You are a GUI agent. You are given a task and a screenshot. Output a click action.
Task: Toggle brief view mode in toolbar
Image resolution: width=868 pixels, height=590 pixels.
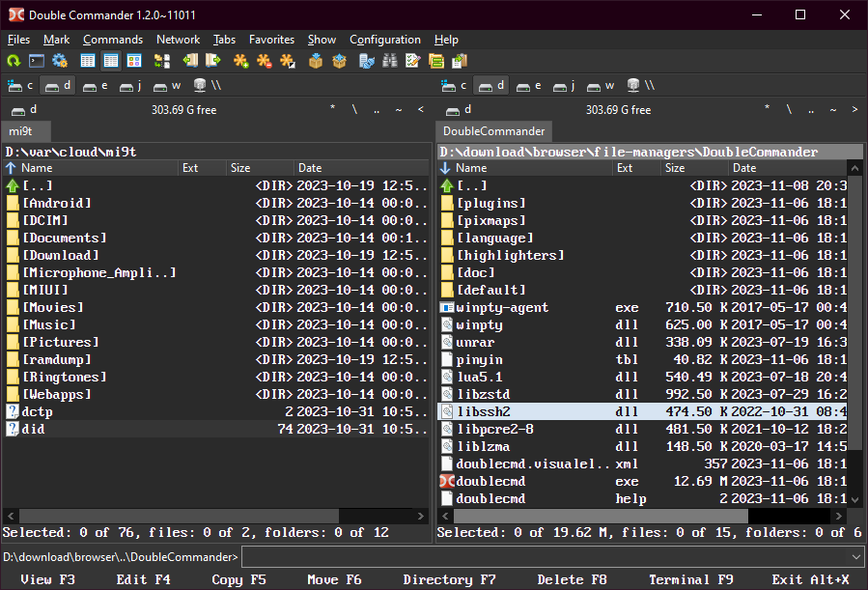(x=88, y=61)
